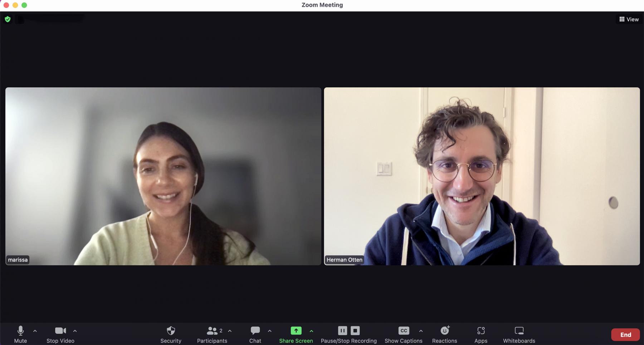Screen dimensions: 644x345
Task: Click green encryption shield icon
Action: [8, 19]
